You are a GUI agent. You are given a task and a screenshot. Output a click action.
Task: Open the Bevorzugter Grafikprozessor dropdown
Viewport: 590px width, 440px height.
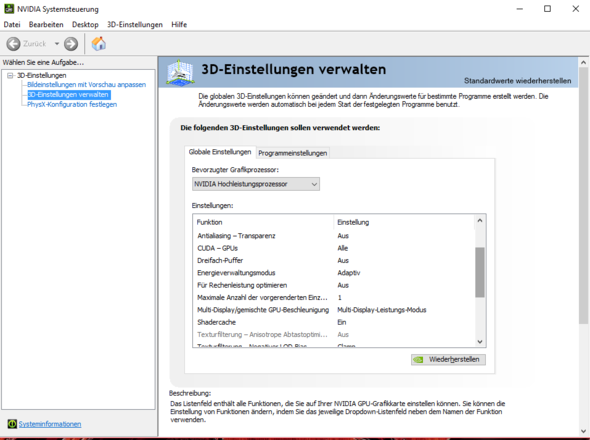[x=256, y=184]
